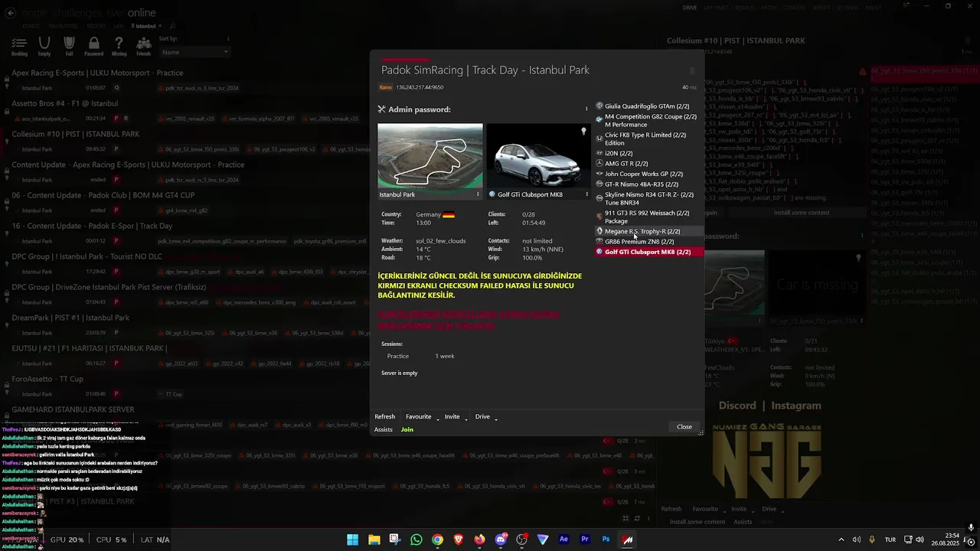Open After Effects from the taskbar
This screenshot has height=551, width=980.
pyautogui.click(x=563, y=540)
